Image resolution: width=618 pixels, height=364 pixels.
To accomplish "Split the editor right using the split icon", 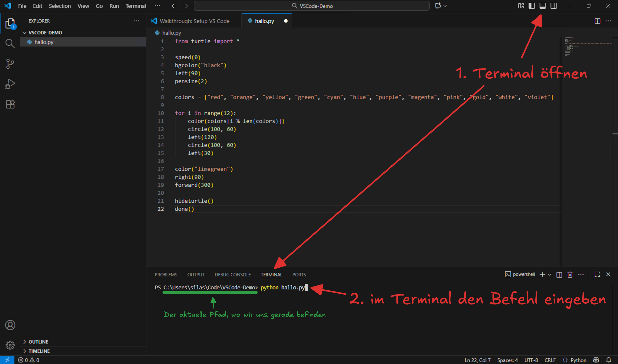I will tap(597, 21).
